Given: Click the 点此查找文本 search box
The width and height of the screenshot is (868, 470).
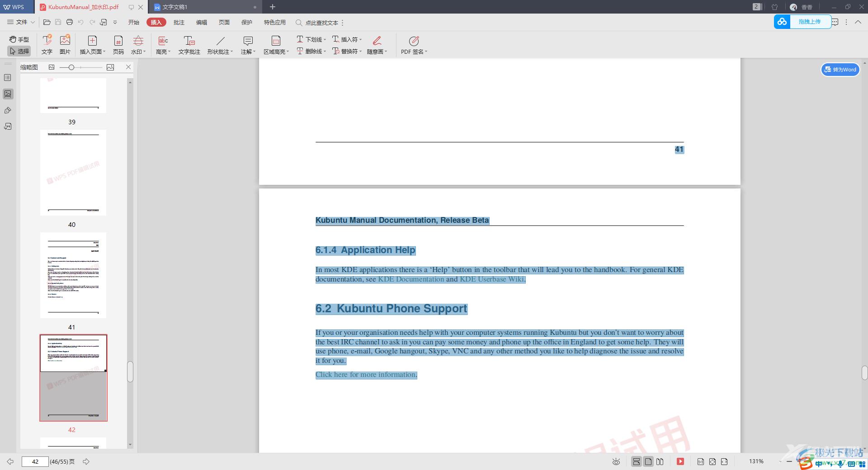Looking at the screenshot, I should tap(317, 23).
